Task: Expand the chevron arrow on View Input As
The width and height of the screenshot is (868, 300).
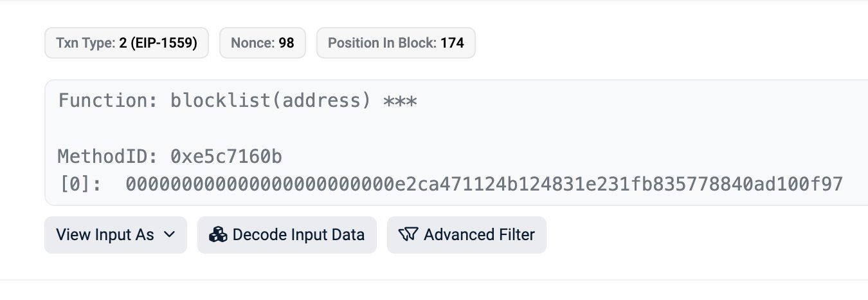Action: (x=170, y=235)
